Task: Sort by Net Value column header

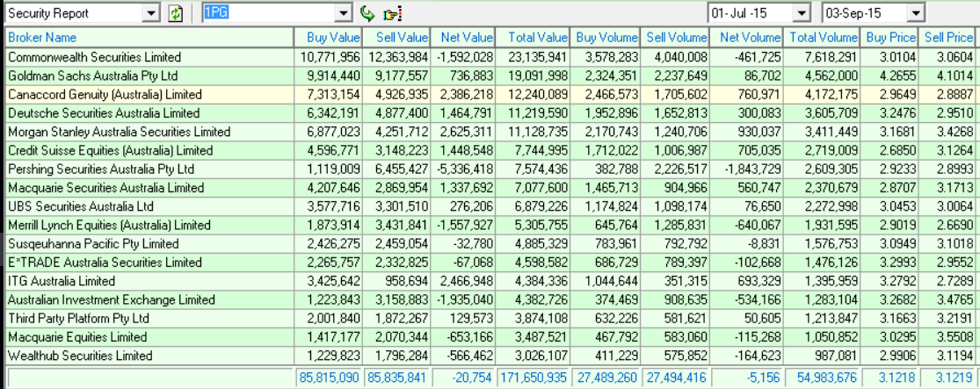Action: click(x=462, y=38)
